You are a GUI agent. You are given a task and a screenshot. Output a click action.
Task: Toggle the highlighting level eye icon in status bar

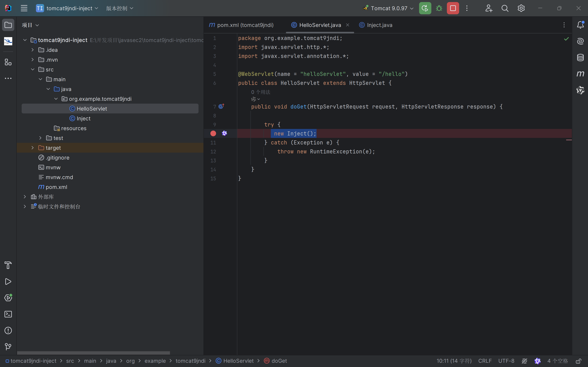pyautogui.click(x=524, y=361)
